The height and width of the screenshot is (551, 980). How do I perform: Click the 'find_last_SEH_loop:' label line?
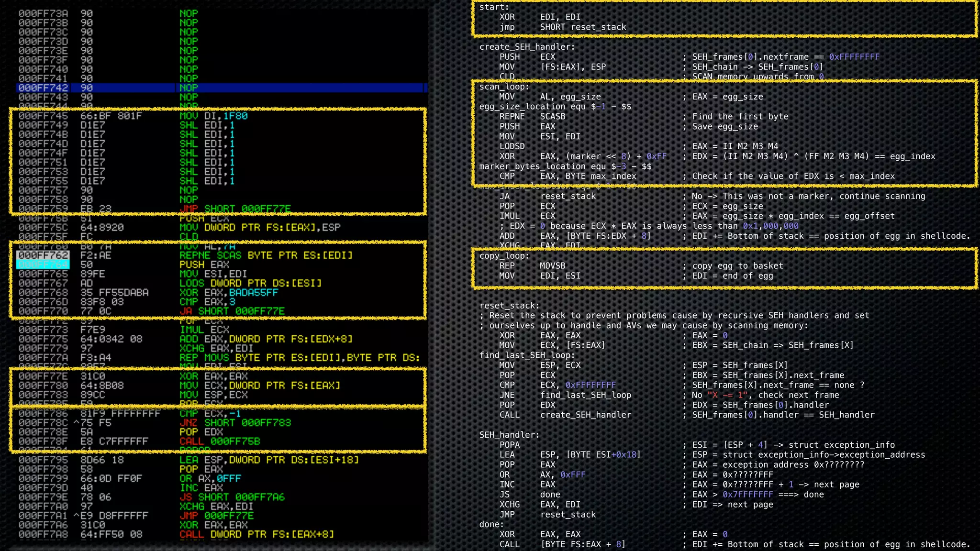point(527,355)
